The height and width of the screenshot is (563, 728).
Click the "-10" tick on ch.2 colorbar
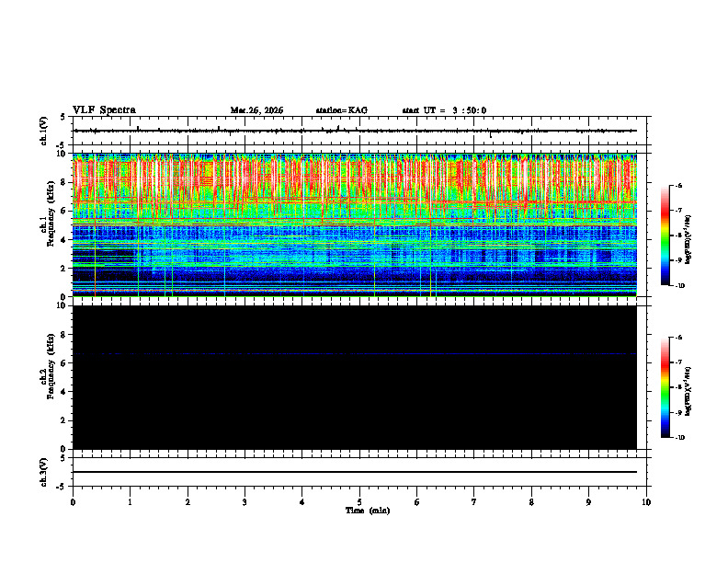pos(679,438)
